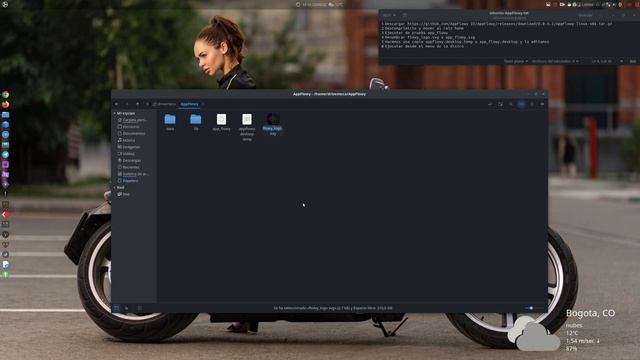Viewport: 640px width, 360px height.
Task: Open search in the file manager
Action: tap(511, 104)
